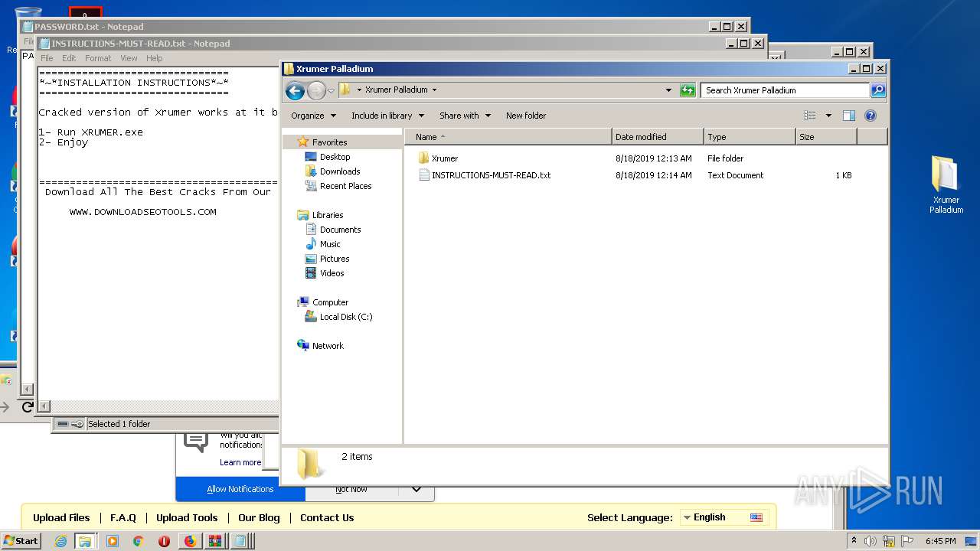The width and height of the screenshot is (980, 551).
Task: Click the folder icon in the address bar
Action: pyautogui.click(x=345, y=90)
